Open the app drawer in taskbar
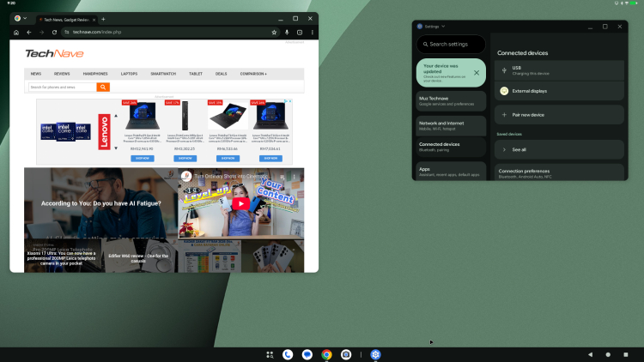The height and width of the screenshot is (362, 644). [270, 354]
